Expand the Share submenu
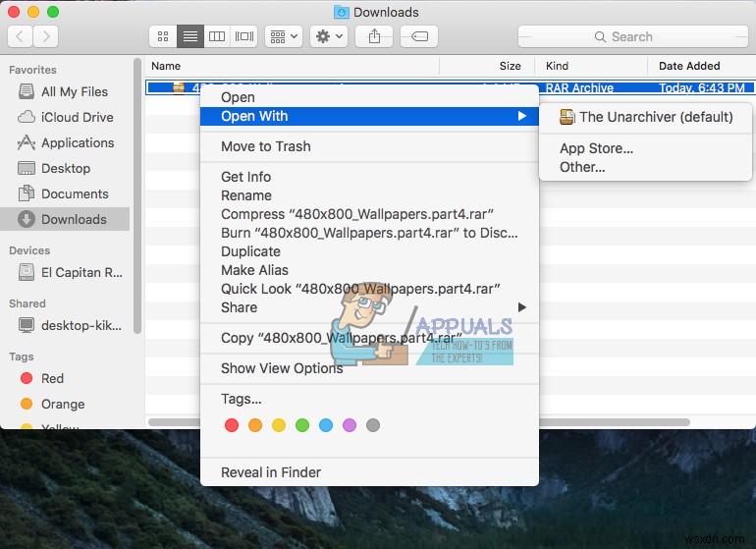The height and width of the screenshot is (549, 756). (x=369, y=307)
